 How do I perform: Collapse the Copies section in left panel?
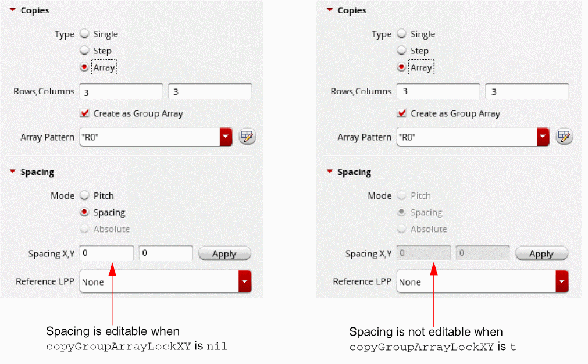pos(13,10)
